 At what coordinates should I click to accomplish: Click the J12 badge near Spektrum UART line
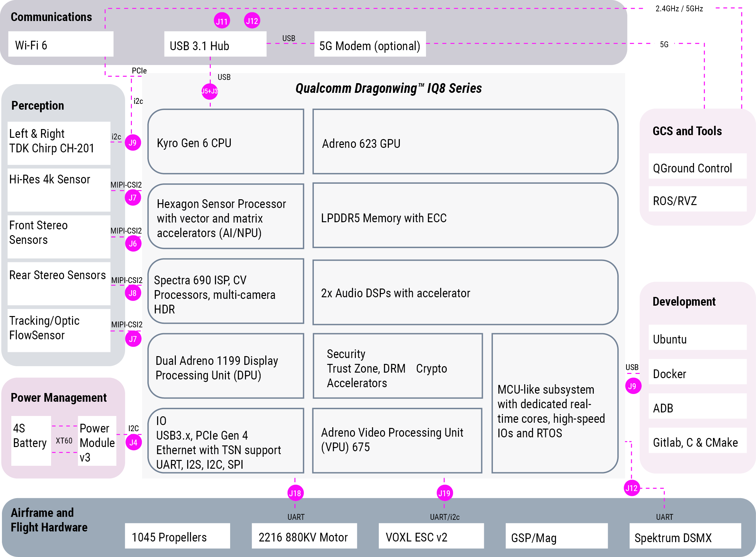click(632, 488)
